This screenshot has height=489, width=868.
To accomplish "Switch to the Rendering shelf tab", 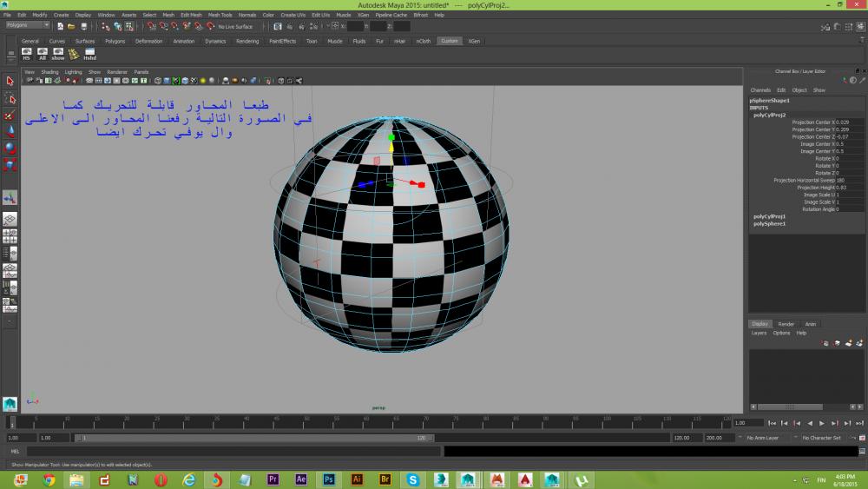I will click(x=247, y=41).
